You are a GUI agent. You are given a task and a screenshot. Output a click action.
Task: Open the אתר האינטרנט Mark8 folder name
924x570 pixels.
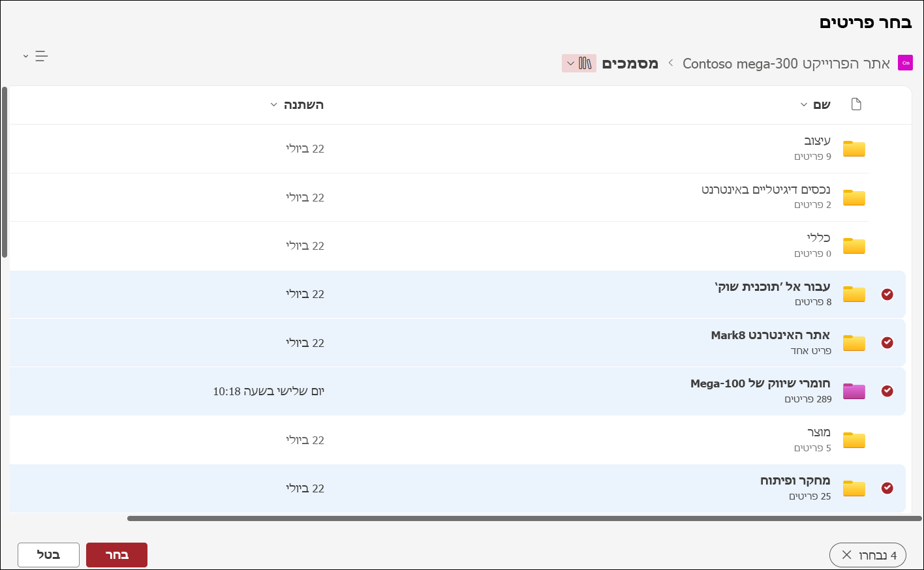tap(771, 335)
